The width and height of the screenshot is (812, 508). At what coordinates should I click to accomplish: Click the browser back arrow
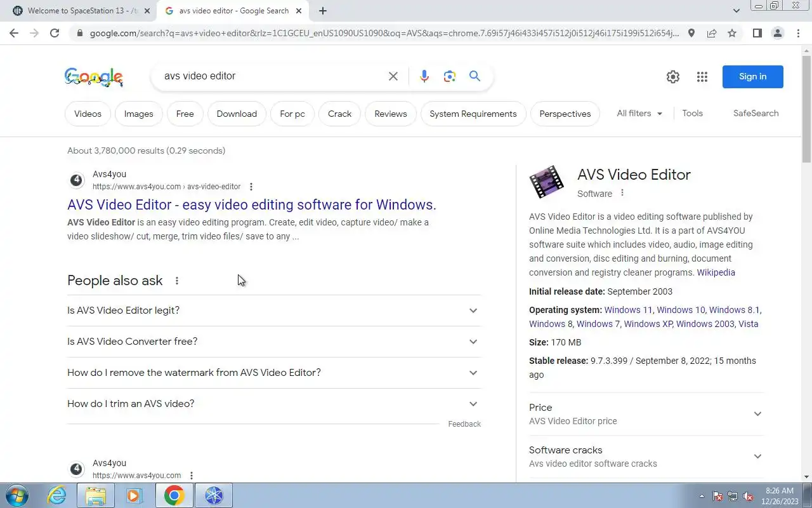click(14, 33)
